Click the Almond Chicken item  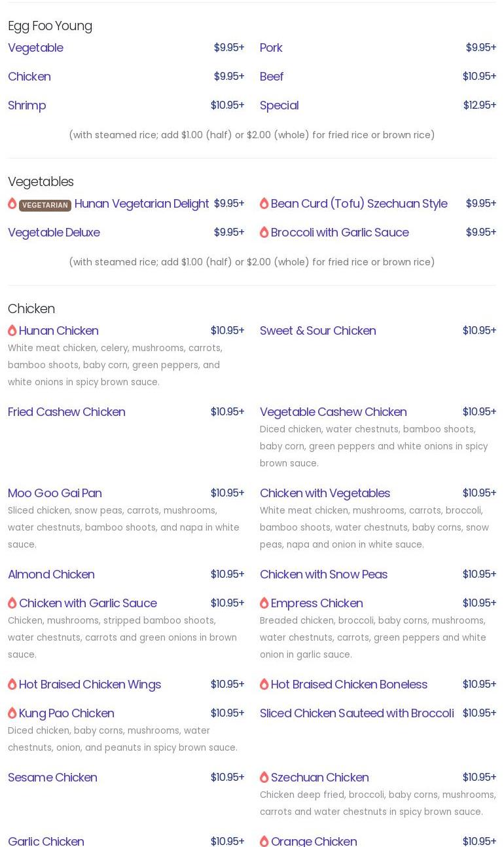click(51, 574)
